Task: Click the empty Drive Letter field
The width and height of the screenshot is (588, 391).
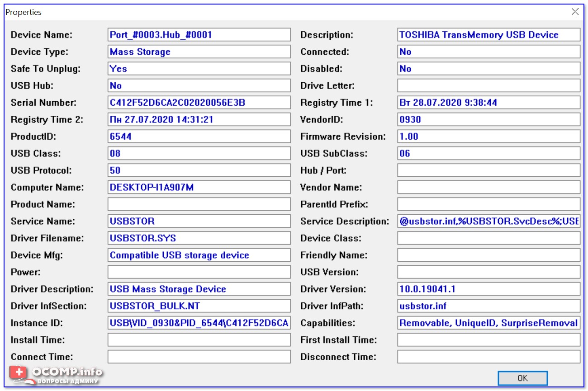Action: click(488, 86)
